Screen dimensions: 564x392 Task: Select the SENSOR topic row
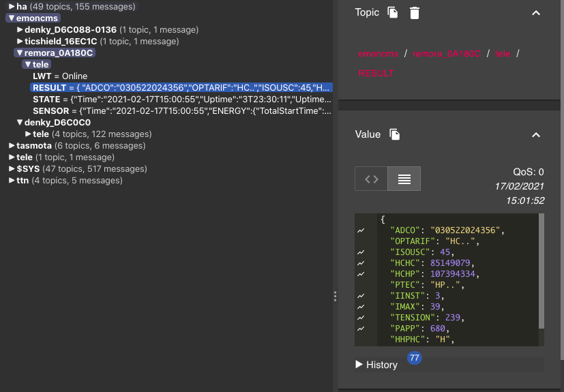182,110
